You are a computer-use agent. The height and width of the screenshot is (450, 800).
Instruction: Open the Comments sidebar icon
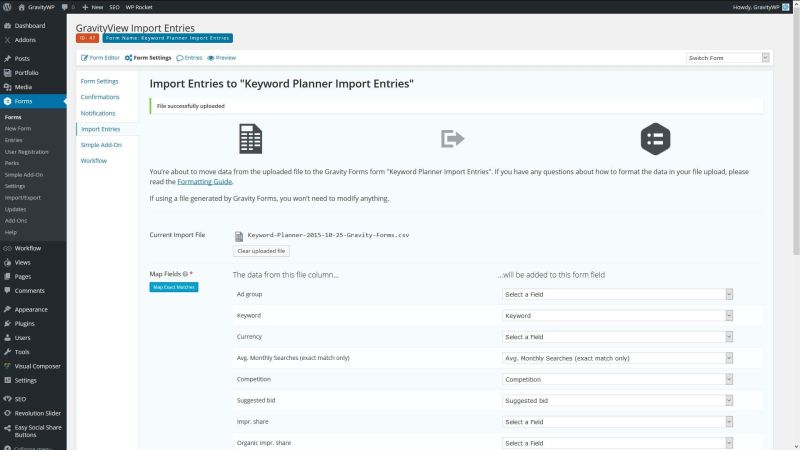point(7,291)
